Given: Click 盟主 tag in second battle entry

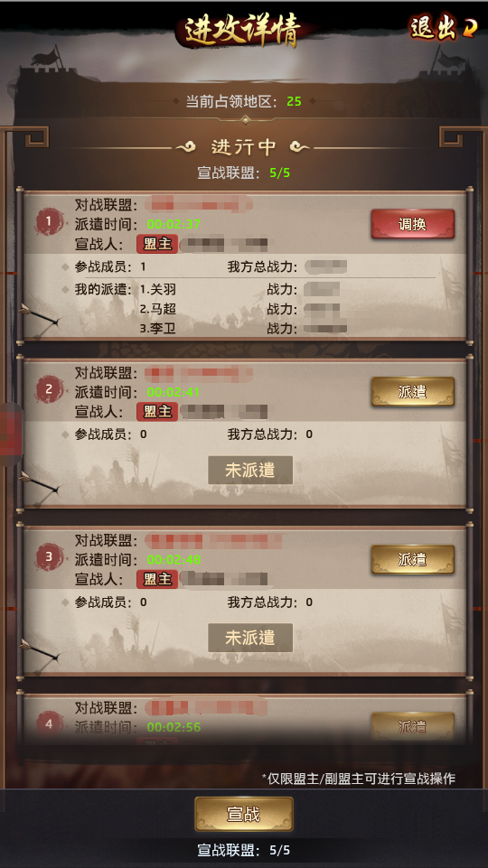Looking at the screenshot, I should [x=157, y=412].
